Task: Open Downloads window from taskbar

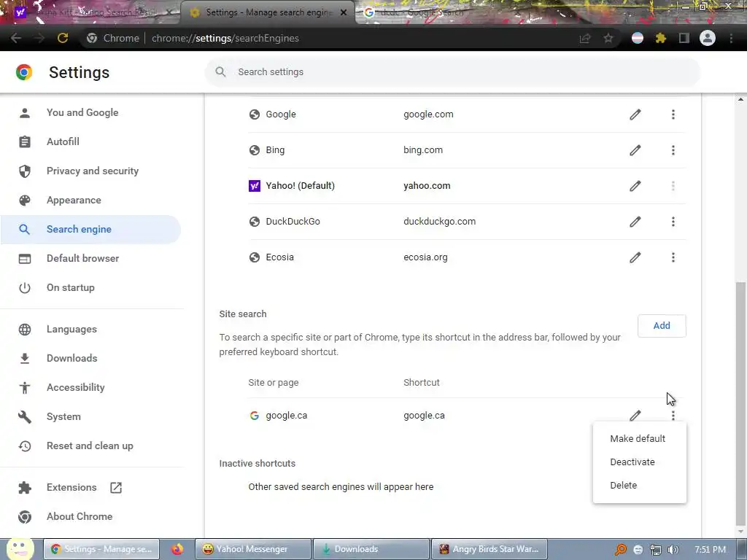Action: tap(371, 549)
